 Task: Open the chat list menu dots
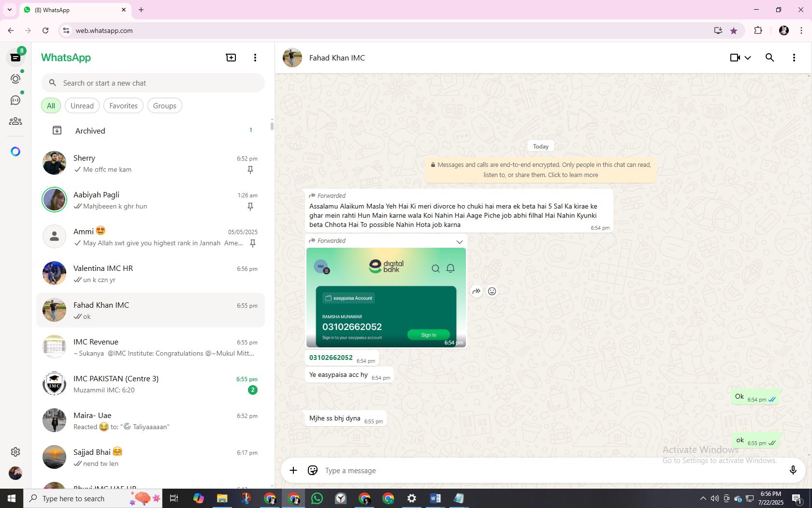click(x=255, y=58)
